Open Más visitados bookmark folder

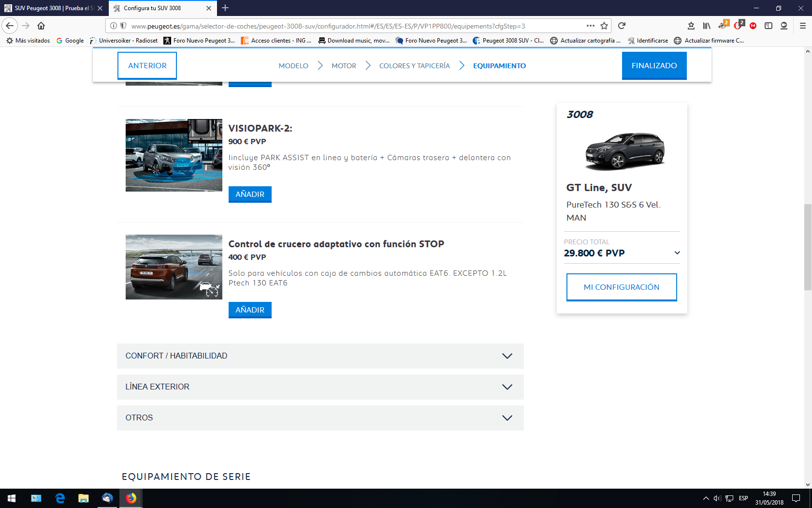(28, 41)
